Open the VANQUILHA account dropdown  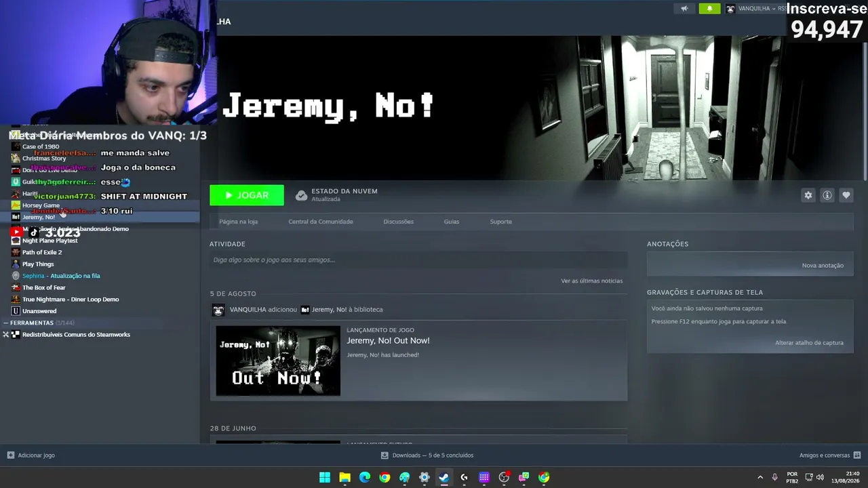click(x=753, y=9)
